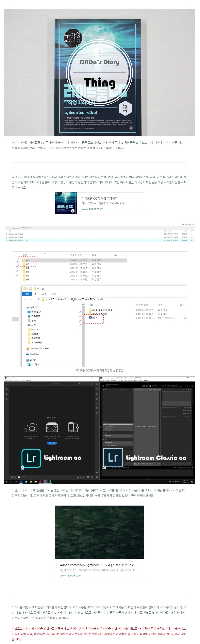Select the Healing Brush tool in Lightroom CC
Viewport: 200px width, 644px height.
click(x=97, y=399)
